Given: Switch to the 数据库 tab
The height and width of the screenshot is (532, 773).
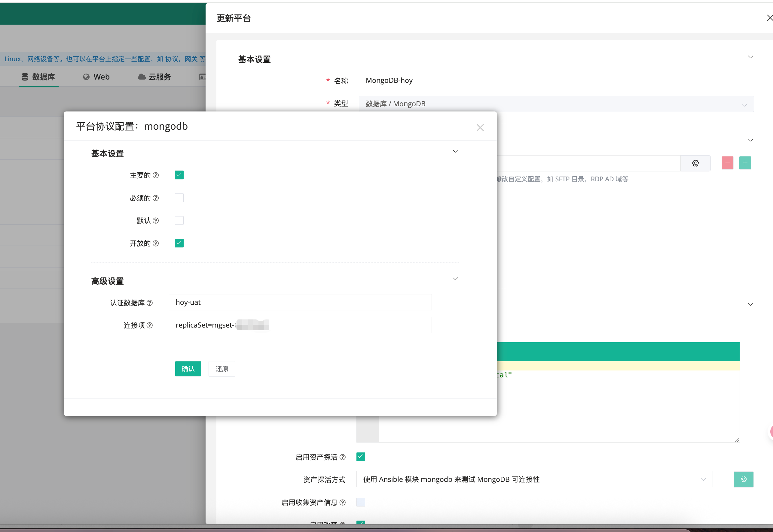Looking at the screenshot, I should 38,77.
